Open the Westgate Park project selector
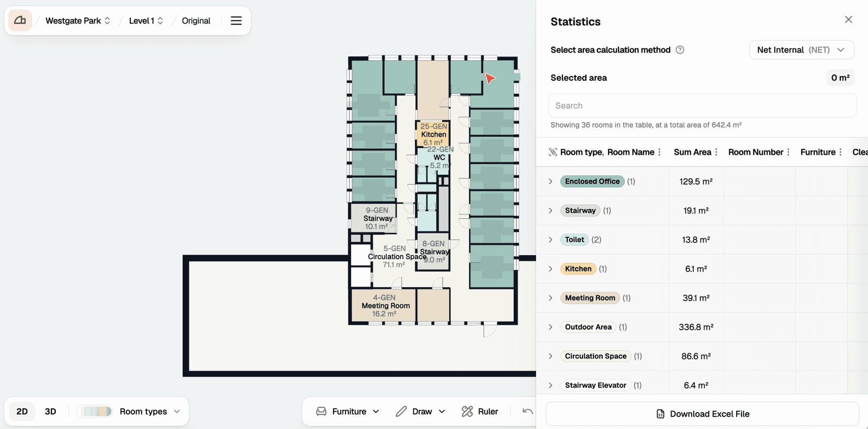Screen dimensions: 868x429 coord(78,21)
